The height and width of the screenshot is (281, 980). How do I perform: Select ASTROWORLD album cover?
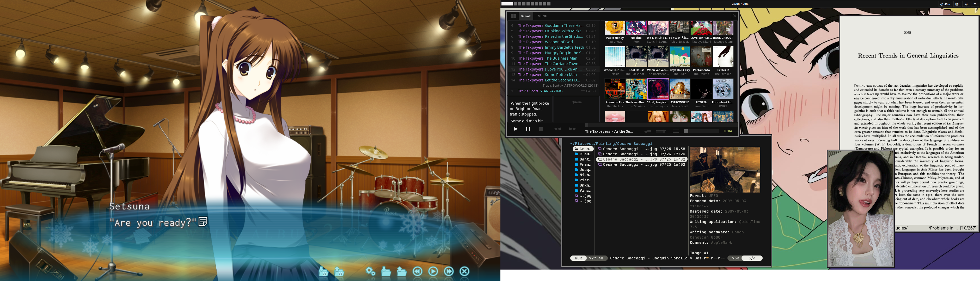tap(680, 89)
